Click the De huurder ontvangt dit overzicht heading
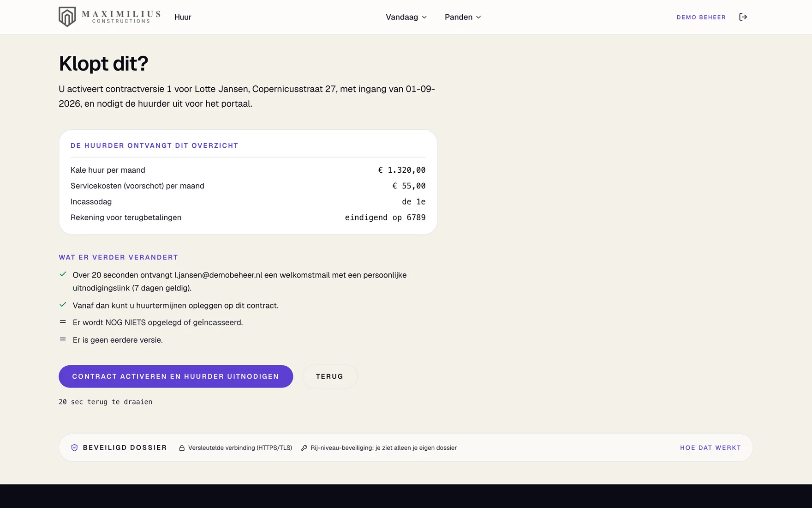This screenshot has height=508, width=812. pyautogui.click(x=154, y=145)
